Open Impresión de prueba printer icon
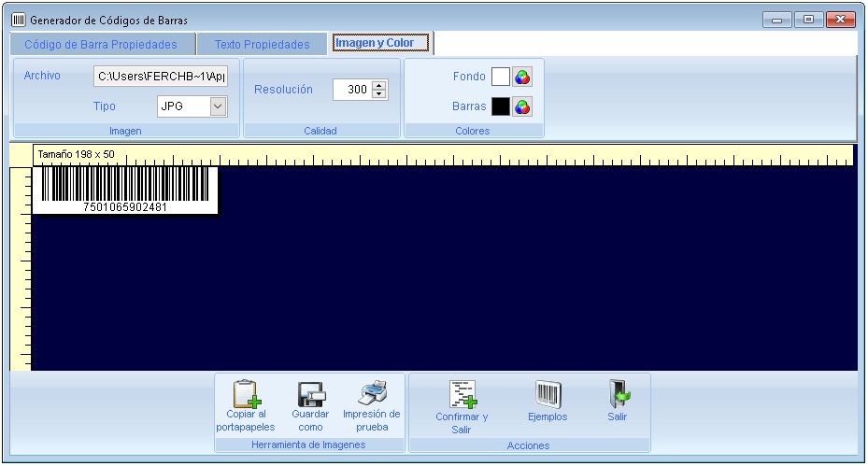 (372, 392)
